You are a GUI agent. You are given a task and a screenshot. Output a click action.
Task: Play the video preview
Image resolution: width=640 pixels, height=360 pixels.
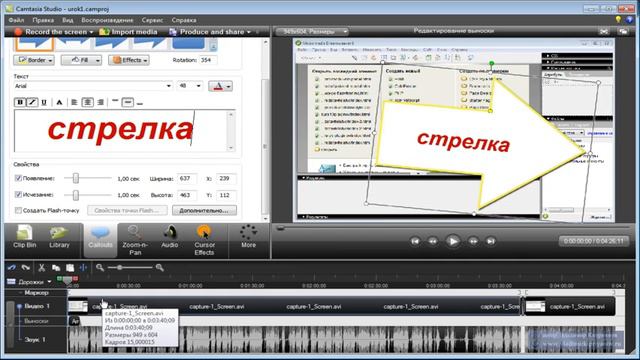(x=453, y=241)
